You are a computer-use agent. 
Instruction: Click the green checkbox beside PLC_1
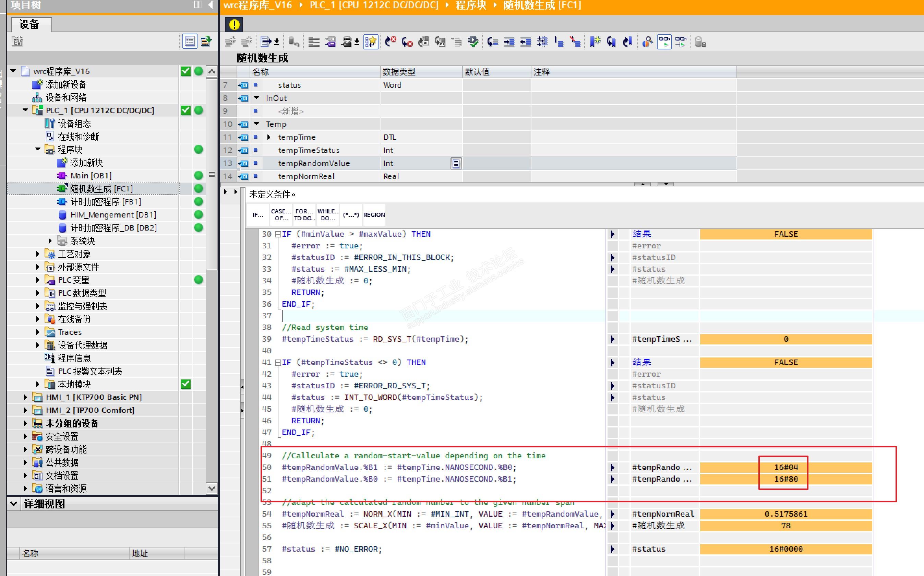(x=185, y=110)
